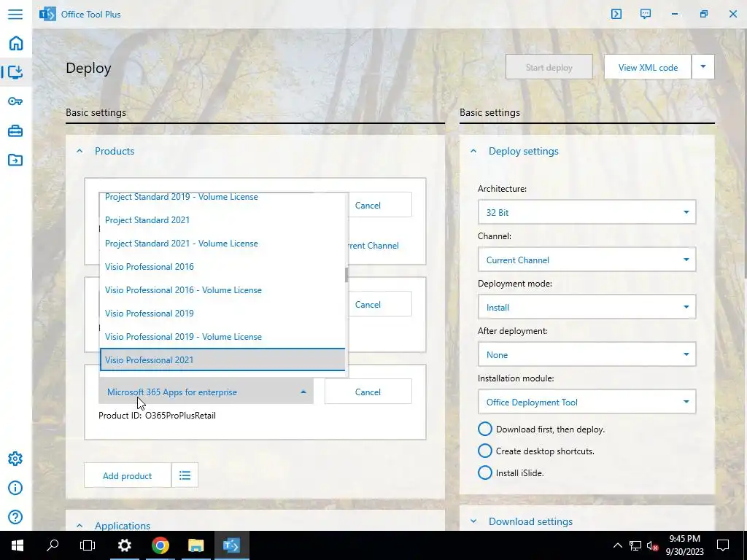
Task: Open the After deployment None dropdown
Action: coord(587,354)
